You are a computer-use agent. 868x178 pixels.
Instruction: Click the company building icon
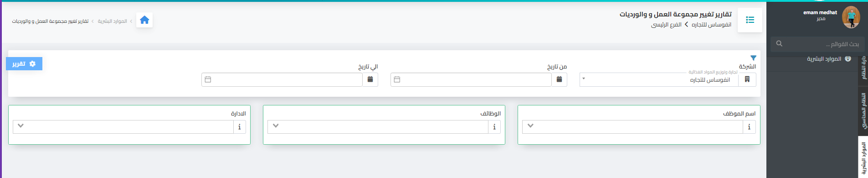pyautogui.click(x=747, y=79)
